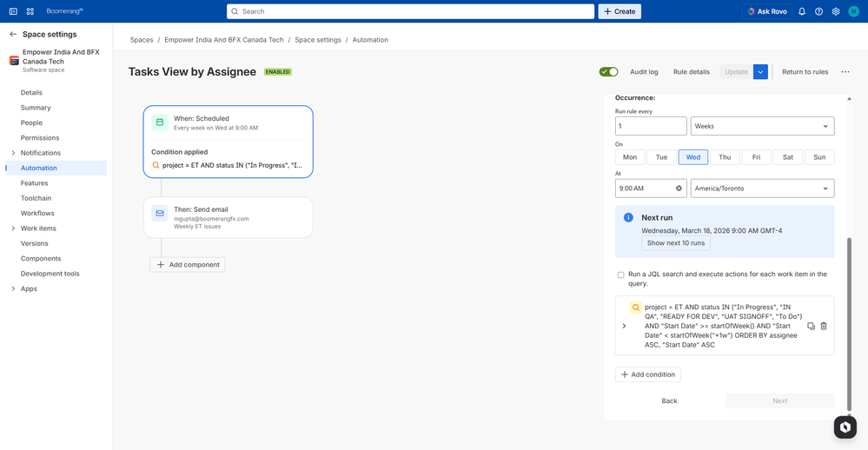Click Return to rules

[805, 72]
